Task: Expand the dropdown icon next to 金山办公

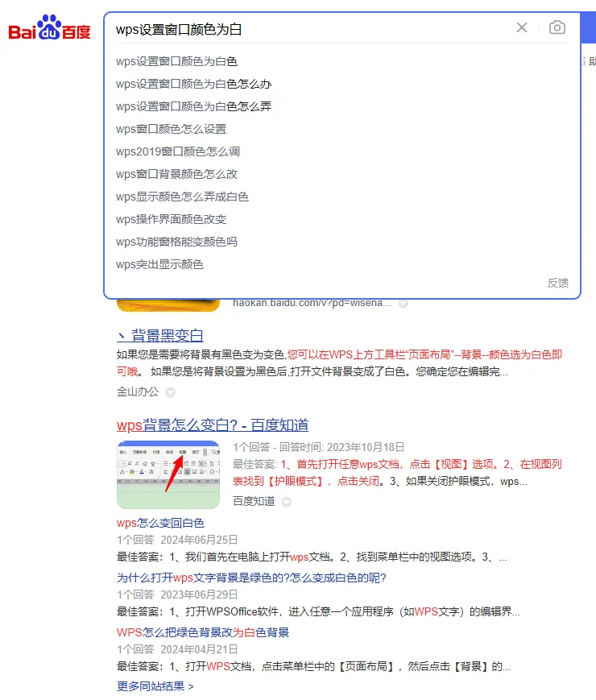Action: tap(170, 392)
